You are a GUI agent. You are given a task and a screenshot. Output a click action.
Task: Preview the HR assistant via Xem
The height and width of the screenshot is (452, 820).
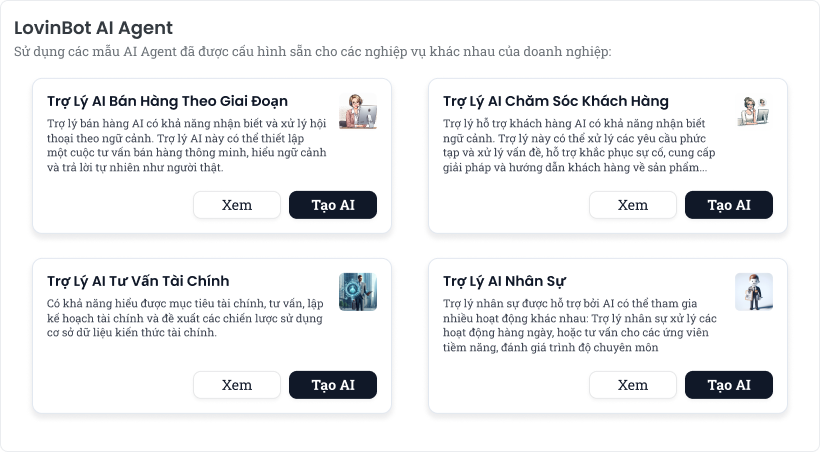633,385
